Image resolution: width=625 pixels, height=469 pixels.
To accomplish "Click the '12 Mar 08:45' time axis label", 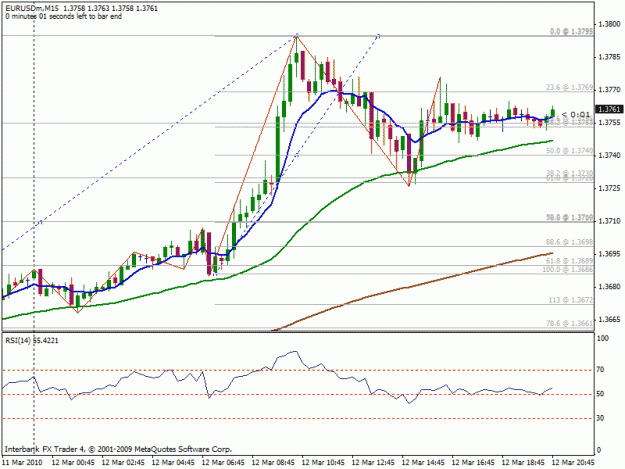I will pyautogui.click(x=273, y=463).
